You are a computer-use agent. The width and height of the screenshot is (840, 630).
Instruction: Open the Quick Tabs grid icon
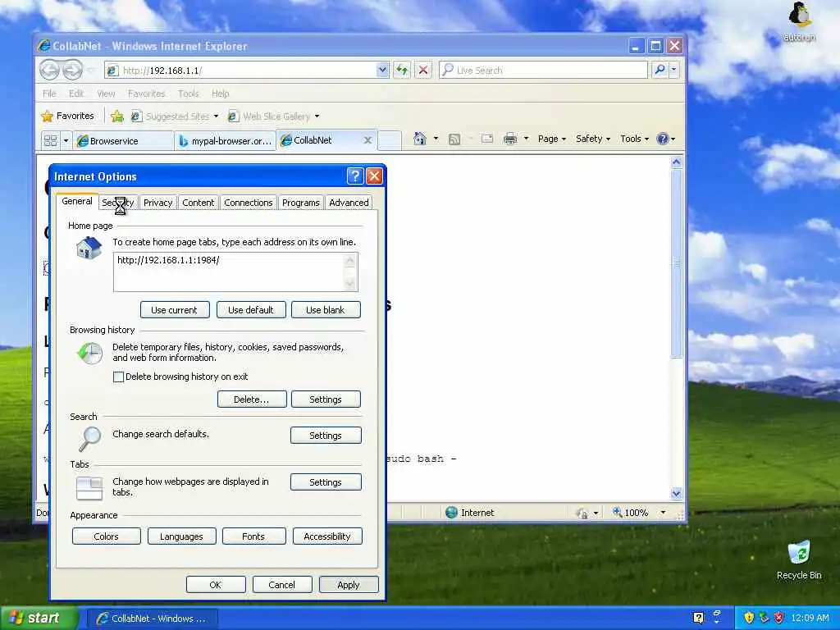(x=50, y=141)
